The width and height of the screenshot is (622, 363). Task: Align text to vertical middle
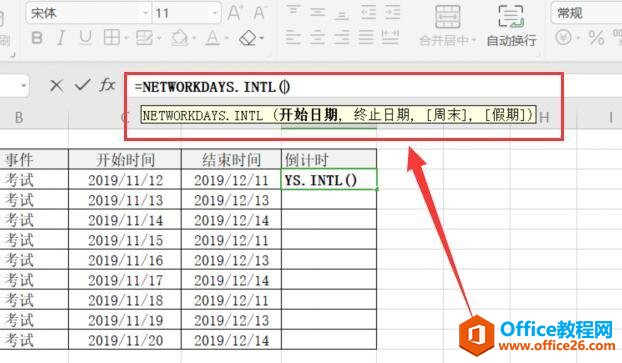coord(317,12)
